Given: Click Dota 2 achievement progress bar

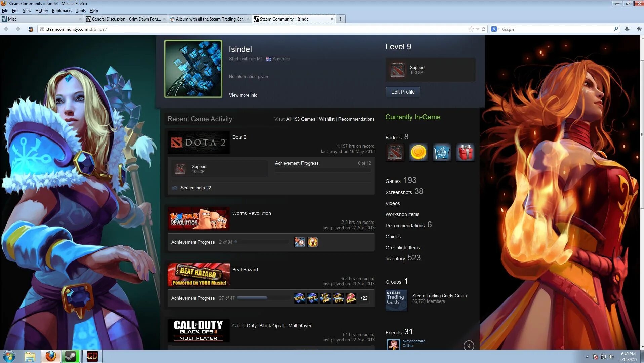Looking at the screenshot, I should tap(323, 171).
